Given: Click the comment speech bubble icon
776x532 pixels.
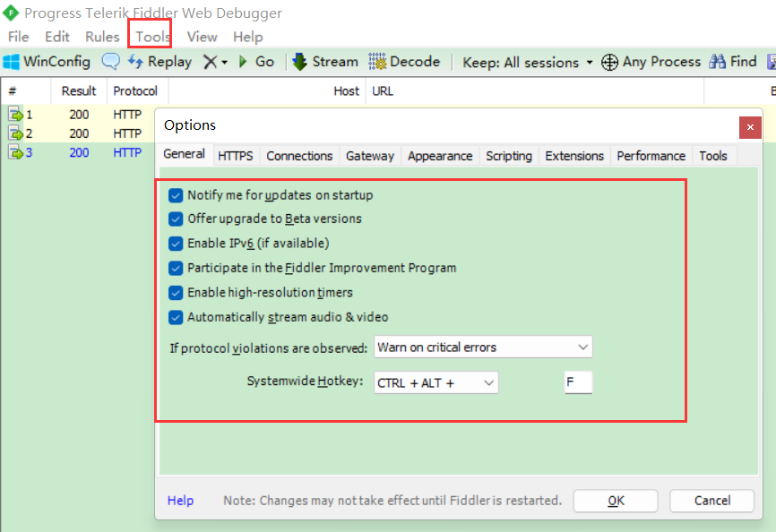Looking at the screenshot, I should coord(110,62).
